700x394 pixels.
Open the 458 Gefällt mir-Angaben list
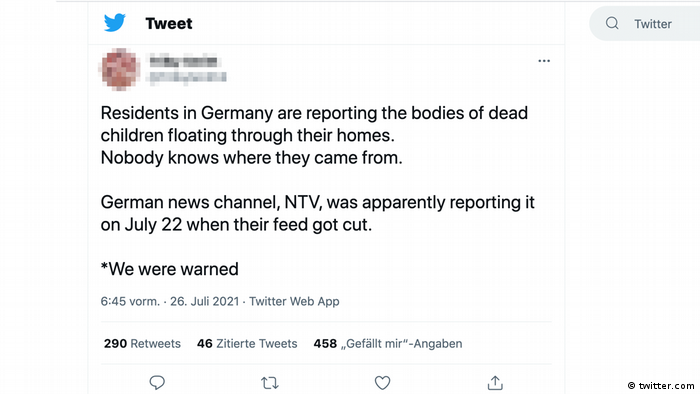click(x=388, y=344)
